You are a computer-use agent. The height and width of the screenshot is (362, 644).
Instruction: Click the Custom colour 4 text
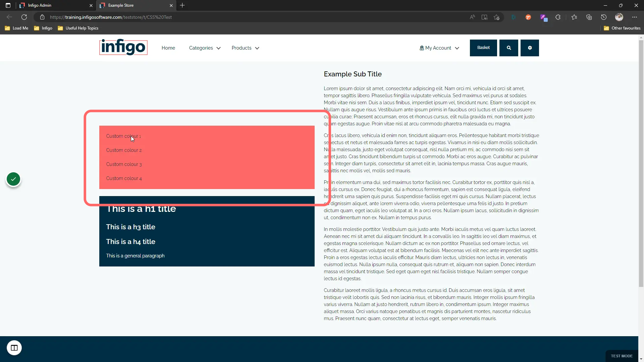pyautogui.click(x=124, y=178)
